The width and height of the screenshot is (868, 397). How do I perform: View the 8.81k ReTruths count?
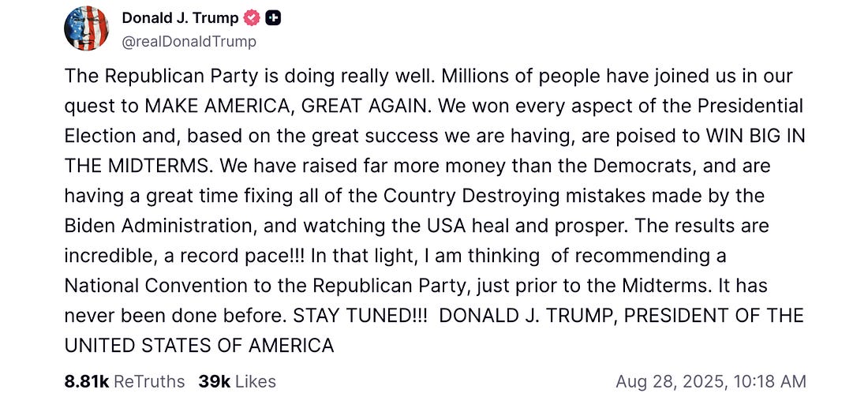87,381
